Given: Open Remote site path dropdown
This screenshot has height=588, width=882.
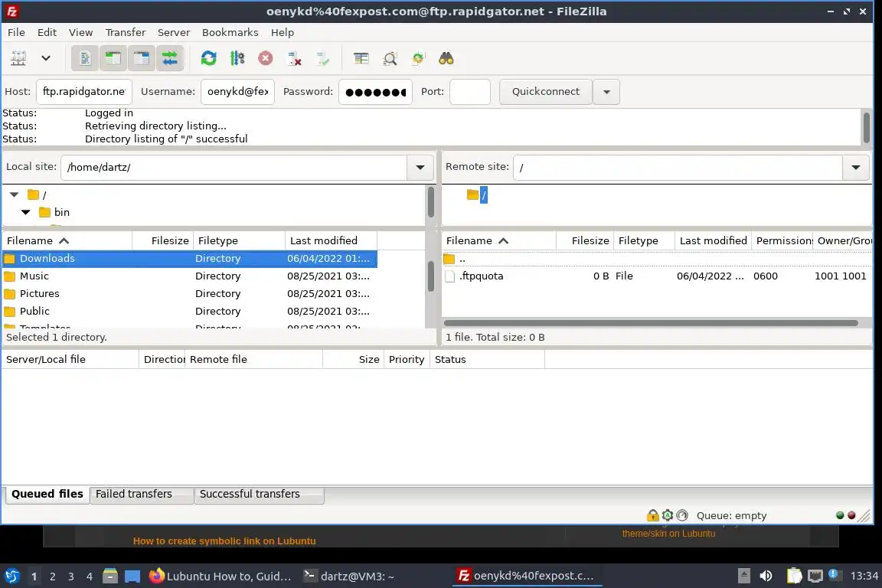Looking at the screenshot, I should 855,167.
